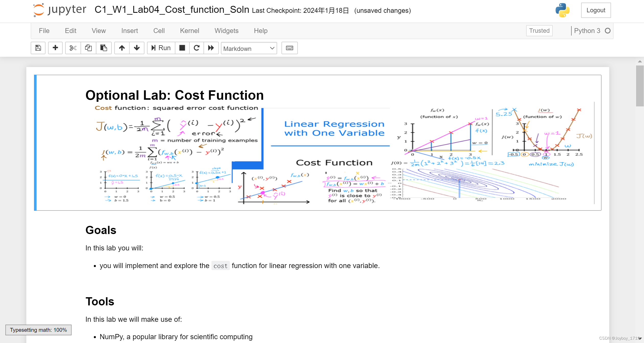644x343 pixels.
Task: Click the Logout button
Action: (596, 10)
